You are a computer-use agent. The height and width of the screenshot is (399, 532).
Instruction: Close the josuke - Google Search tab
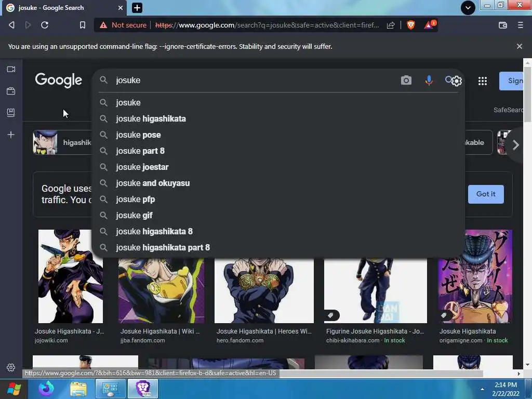pos(121,8)
